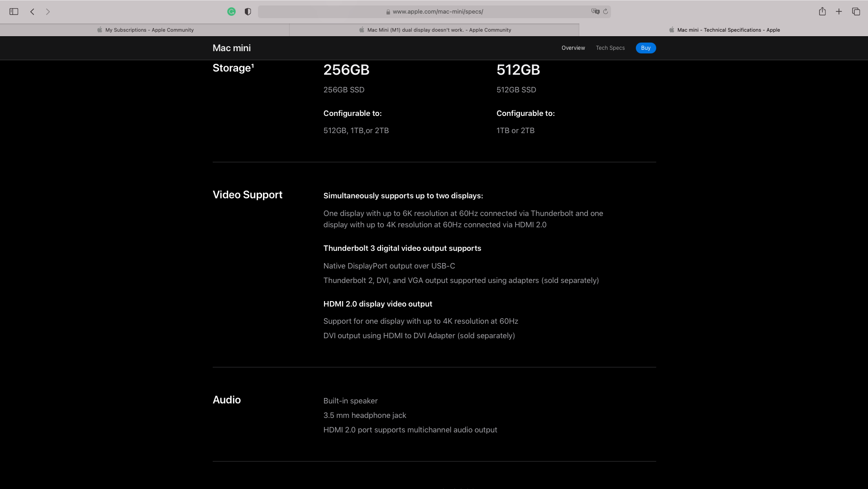
Task: Add a new tab with plus icon
Action: [x=839, y=11]
